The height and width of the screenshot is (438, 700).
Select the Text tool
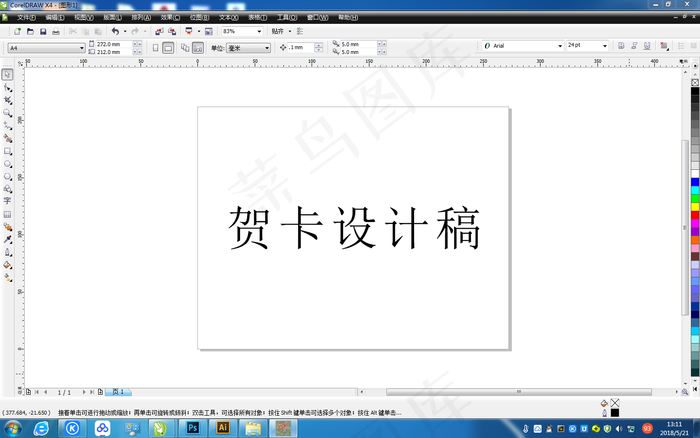8,200
